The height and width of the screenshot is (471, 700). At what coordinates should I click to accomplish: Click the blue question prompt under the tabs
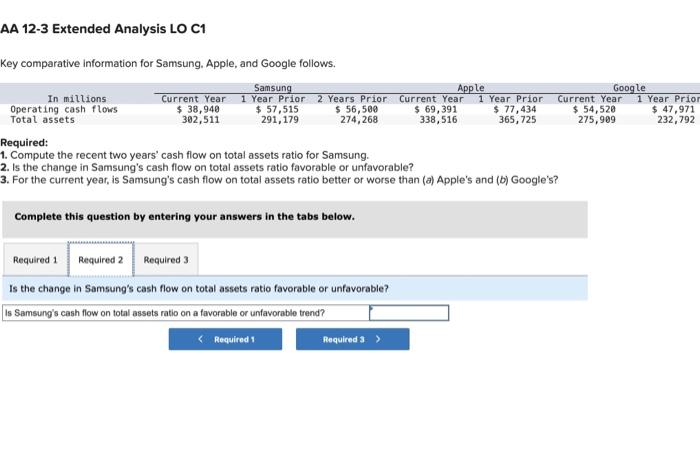(x=295, y=288)
